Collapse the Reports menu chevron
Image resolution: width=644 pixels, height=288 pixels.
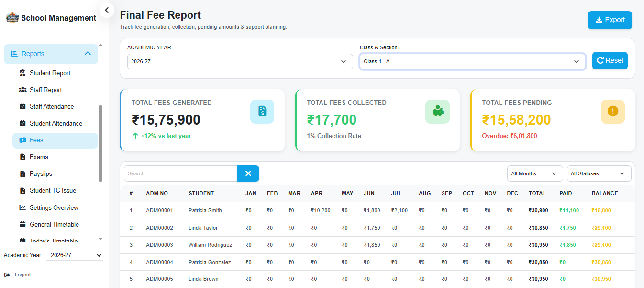click(88, 54)
